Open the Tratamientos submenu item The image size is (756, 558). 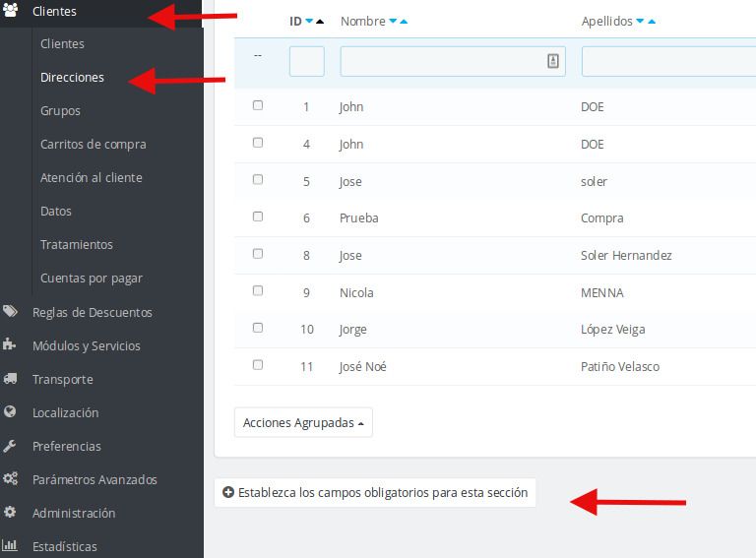point(77,244)
